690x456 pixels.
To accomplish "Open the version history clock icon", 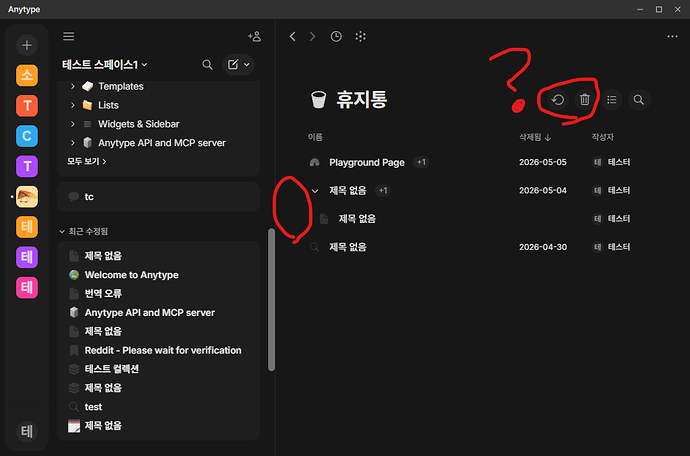I will tap(336, 37).
